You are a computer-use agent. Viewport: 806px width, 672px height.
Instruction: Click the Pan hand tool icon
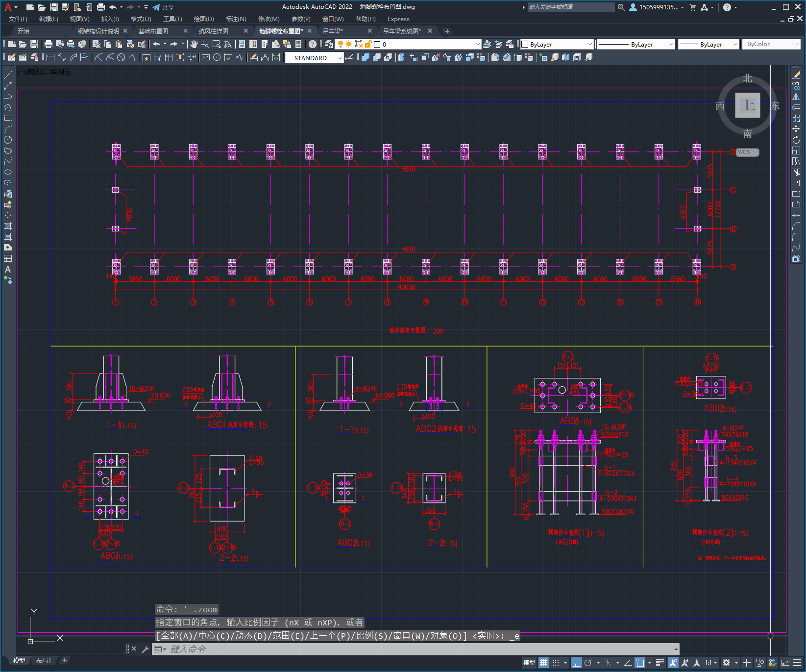[194, 44]
